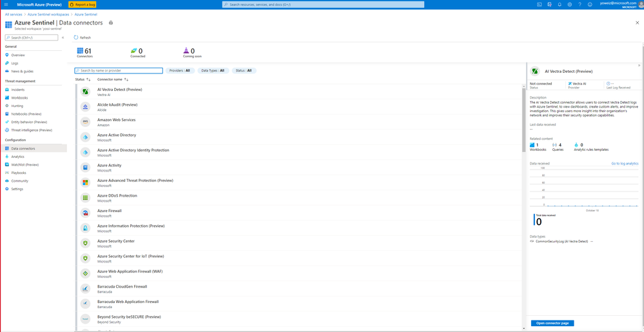Click the Azure Activity connector icon
Screen dimensions: 644x332
coord(86,167)
